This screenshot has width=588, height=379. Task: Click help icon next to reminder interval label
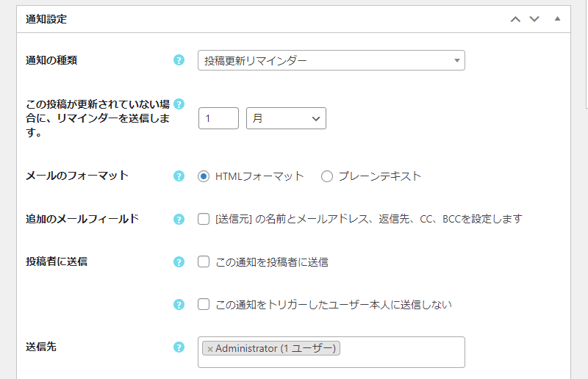click(179, 104)
